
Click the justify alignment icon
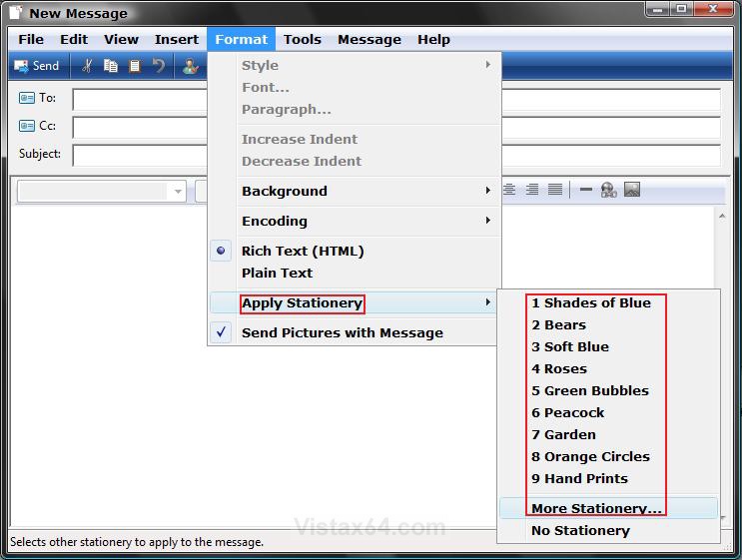[555, 190]
